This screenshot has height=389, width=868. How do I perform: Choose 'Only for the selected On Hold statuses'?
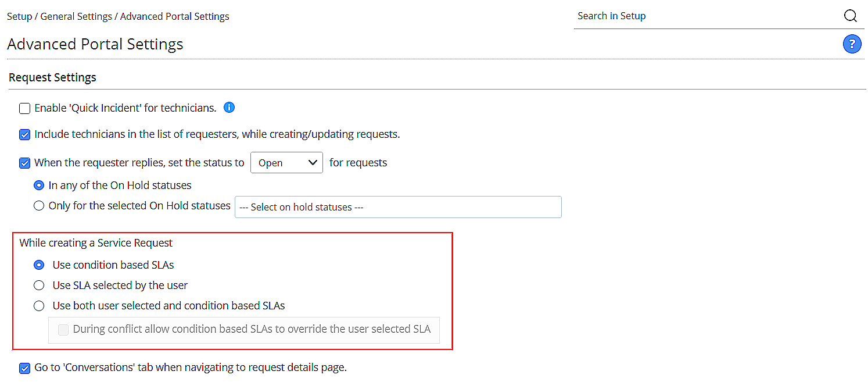39,205
